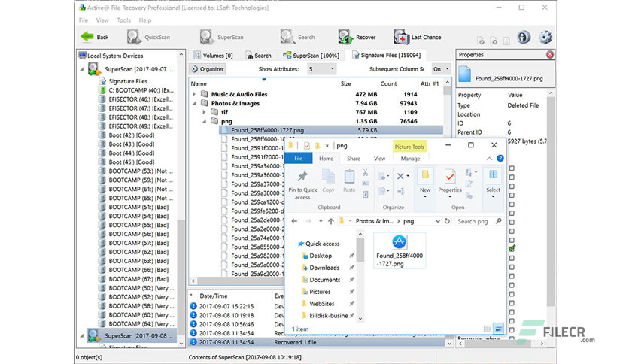Screen dimensions: 629x364
Task: Collapse Photos & Images folder
Action: click(194, 103)
